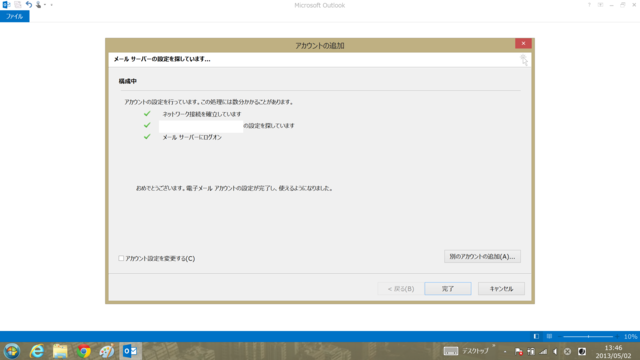Launch Internet Explorer from taskbar
This screenshot has width=640, height=360.
click(37, 351)
